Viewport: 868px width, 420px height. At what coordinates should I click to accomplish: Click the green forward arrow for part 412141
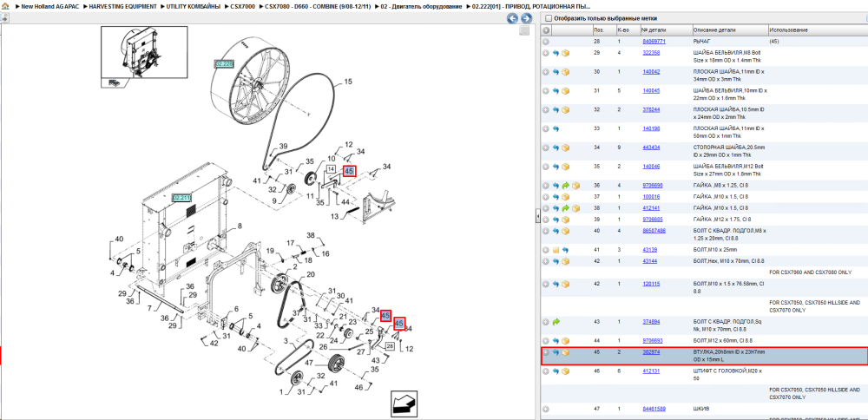click(x=565, y=208)
